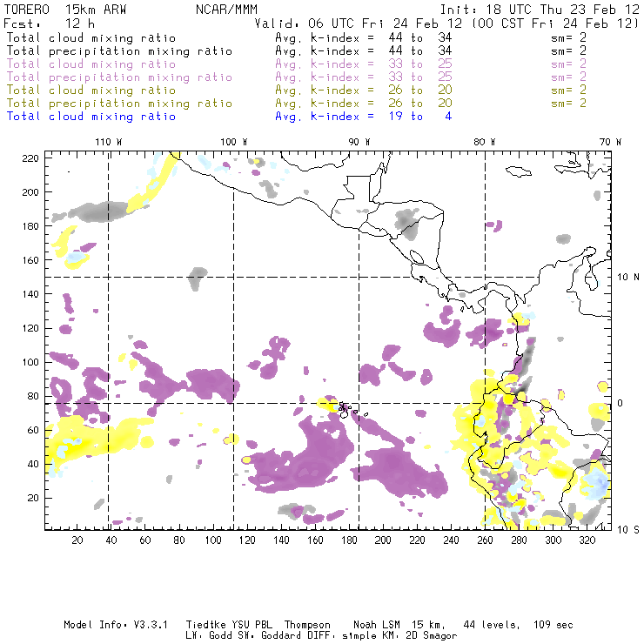Click the '180' tick label on the horizontal axis
The image size is (644, 644).
pos(349,540)
